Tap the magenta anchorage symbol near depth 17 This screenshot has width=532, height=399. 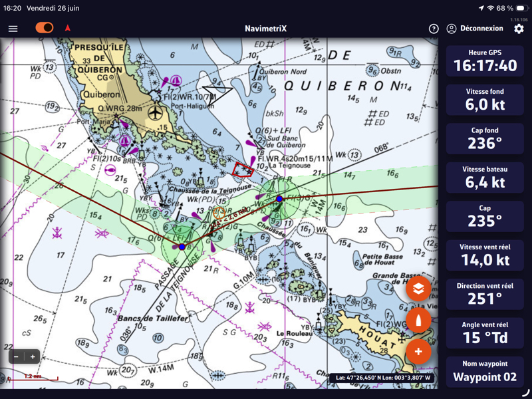(57, 233)
